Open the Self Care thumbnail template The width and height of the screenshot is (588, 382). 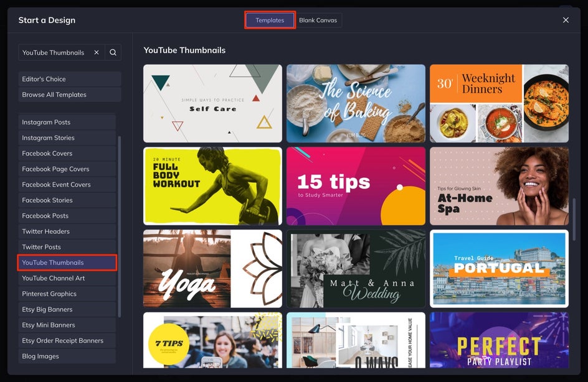pyautogui.click(x=212, y=103)
